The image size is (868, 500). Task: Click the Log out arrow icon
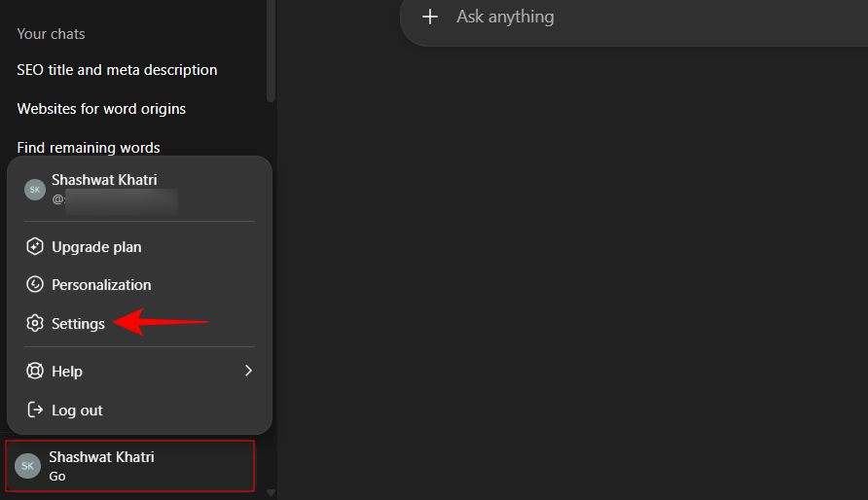point(35,411)
